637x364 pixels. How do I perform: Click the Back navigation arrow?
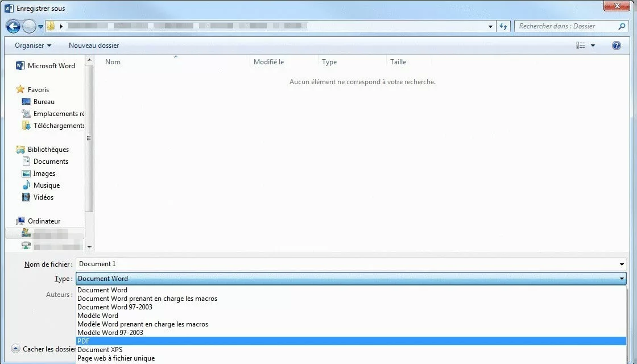[13, 26]
